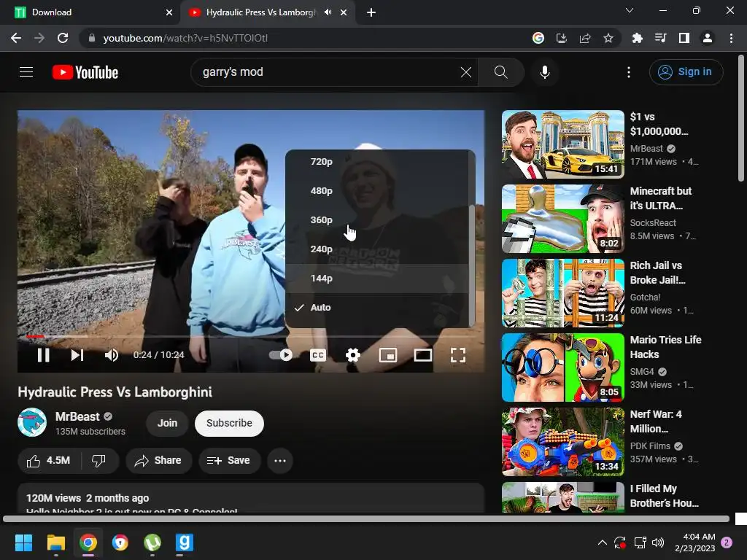Open Chrome profile menu
The width and height of the screenshot is (747, 560).
click(x=708, y=38)
